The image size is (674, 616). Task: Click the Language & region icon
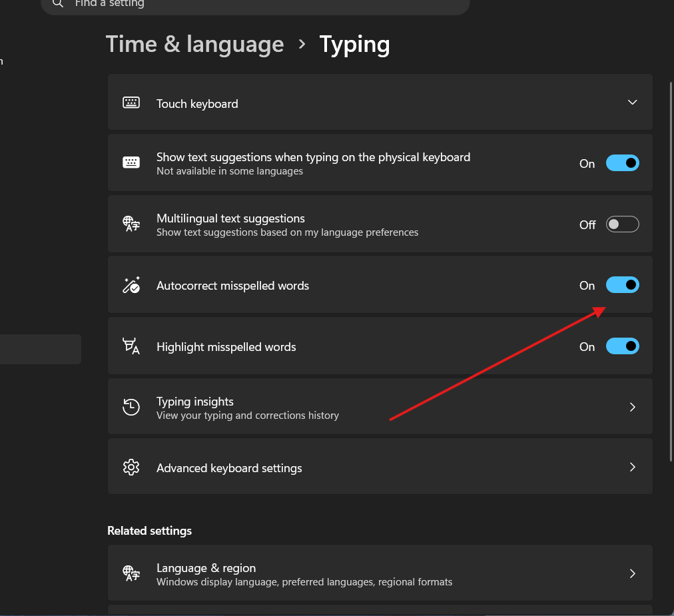131,573
